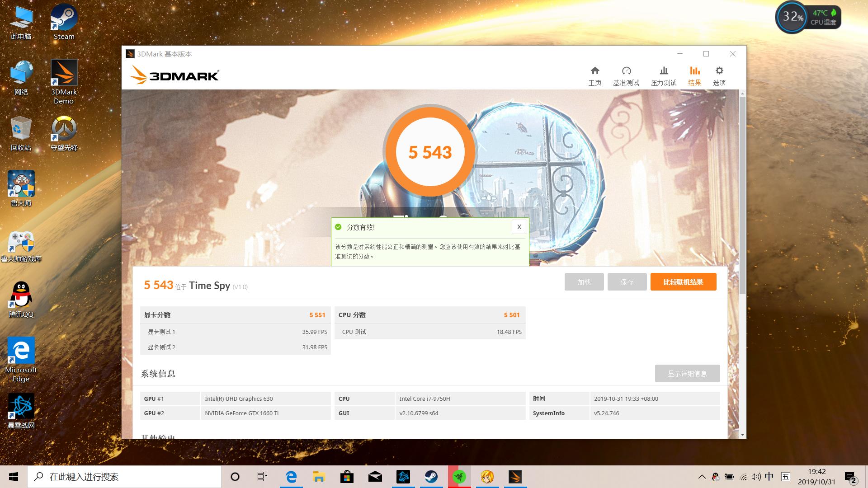Viewport: 868px width, 488px height.
Task: Select the 结果 results chart icon
Action: click(695, 76)
